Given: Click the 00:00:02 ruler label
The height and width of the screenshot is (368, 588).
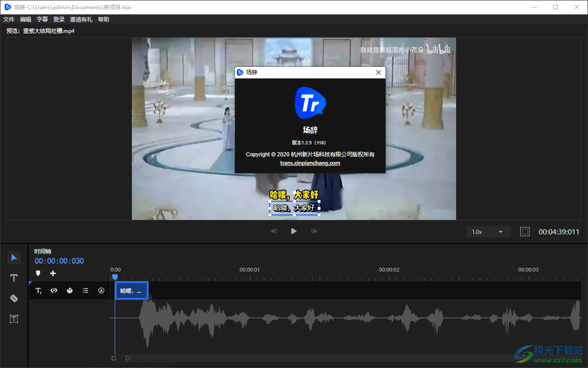Looking at the screenshot, I should point(389,270).
